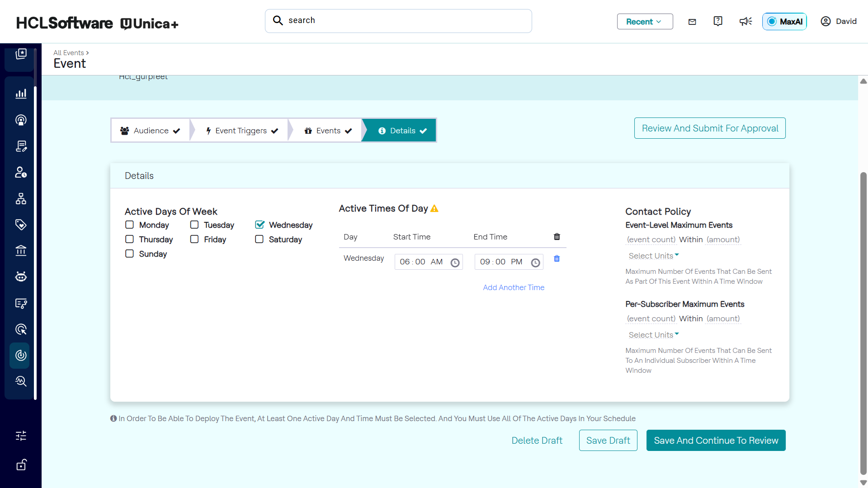Open the bar chart analytics sidebar icon
Screen dimensions: 868x488
point(21,94)
